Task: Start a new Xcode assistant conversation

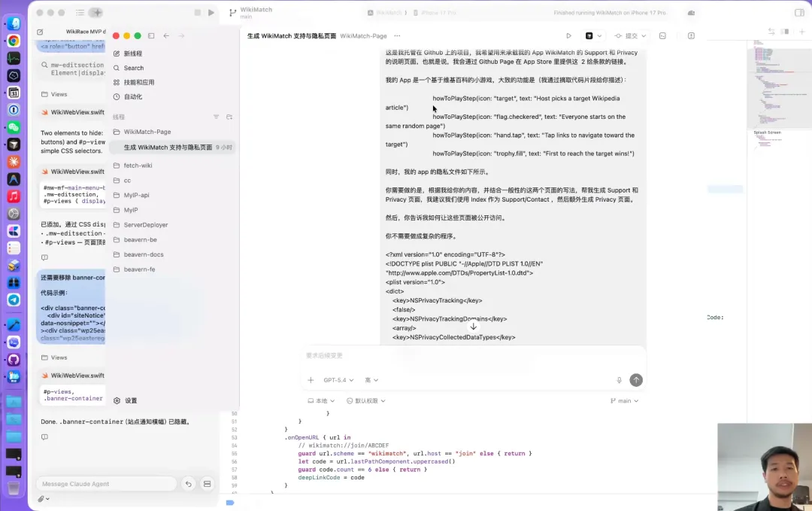Action: pyautogui.click(x=40, y=32)
